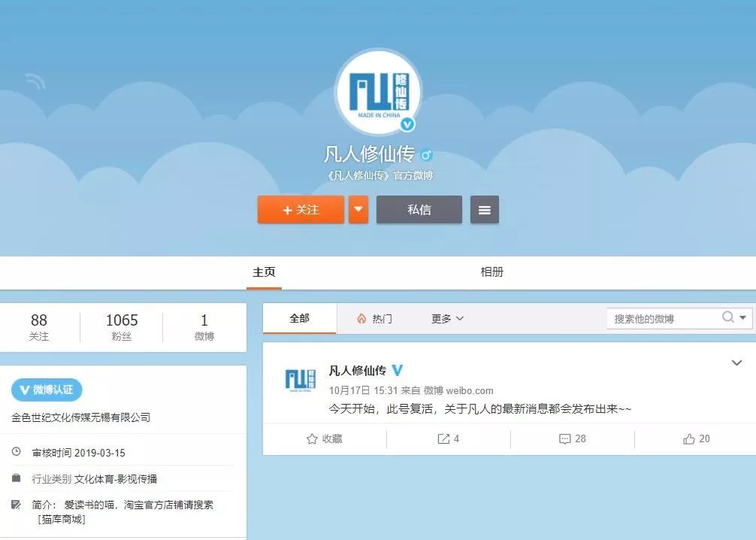Follow the account with +关注 button
The image size is (756, 540).
pyautogui.click(x=301, y=209)
